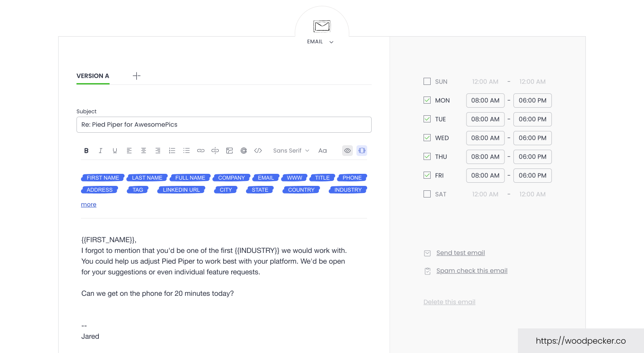Open the Sans Serif font dropdown
Screen dimensions: 644x353
pos(291,151)
